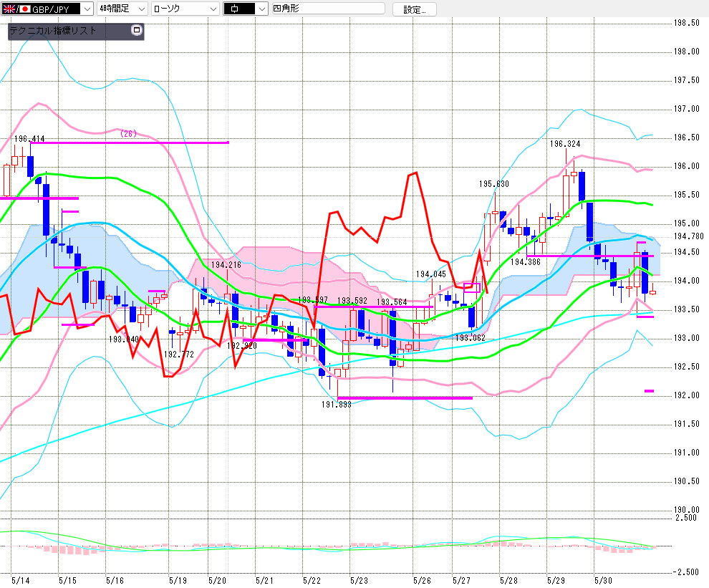709x588 pixels.
Task: Click the テクニカル指標リスト panel title
Action: [x=53, y=31]
